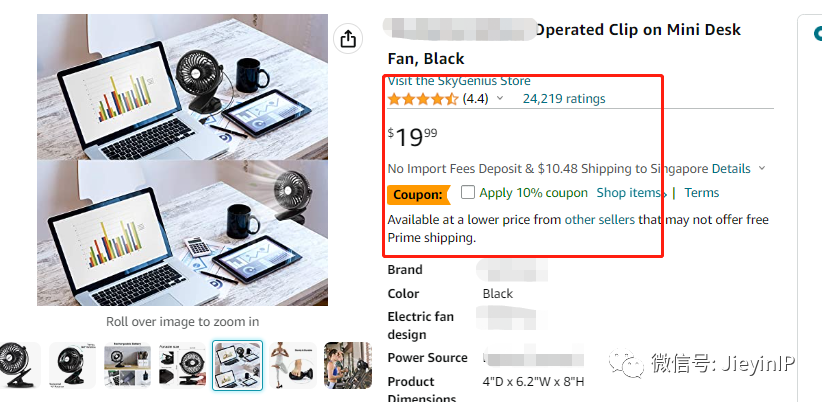Open the shipping Details link

[730, 169]
